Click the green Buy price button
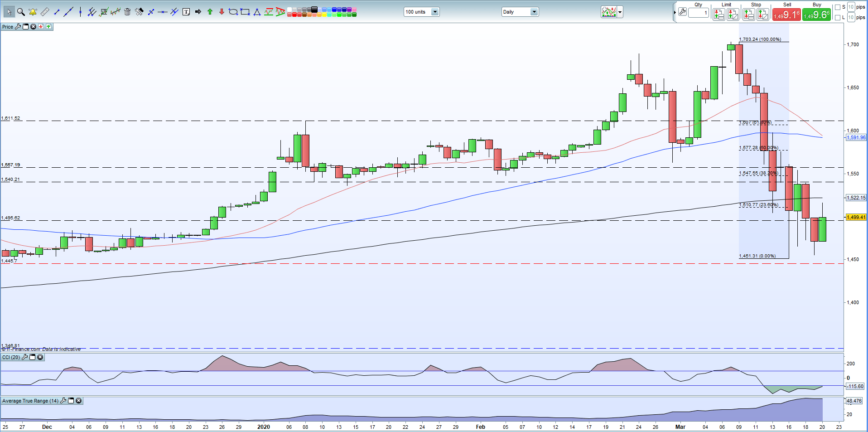Image resolution: width=868 pixels, height=432 pixels. point(816,15)
